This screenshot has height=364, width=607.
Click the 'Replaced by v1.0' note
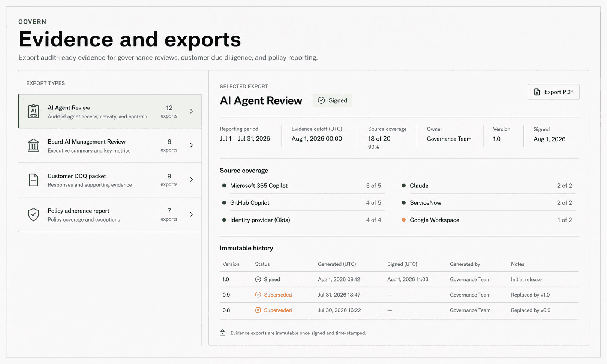click(531, 295)
